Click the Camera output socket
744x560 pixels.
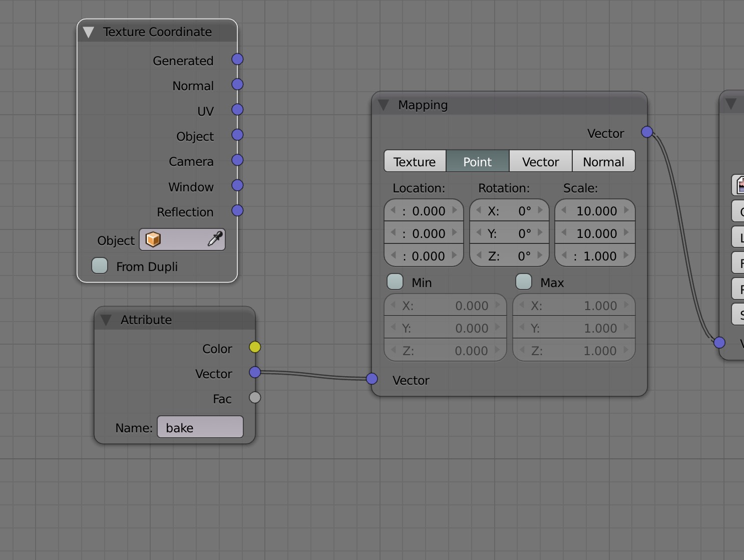coord(237,160)
